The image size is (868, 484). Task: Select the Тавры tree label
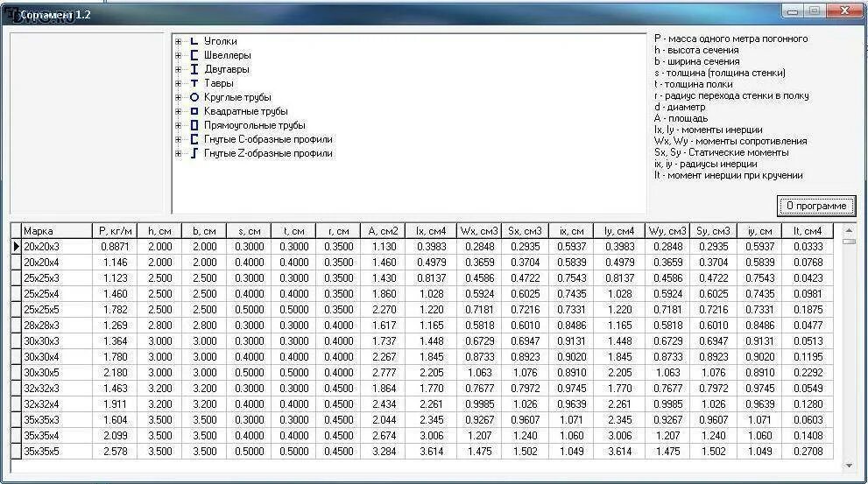(x=219, y=83)
